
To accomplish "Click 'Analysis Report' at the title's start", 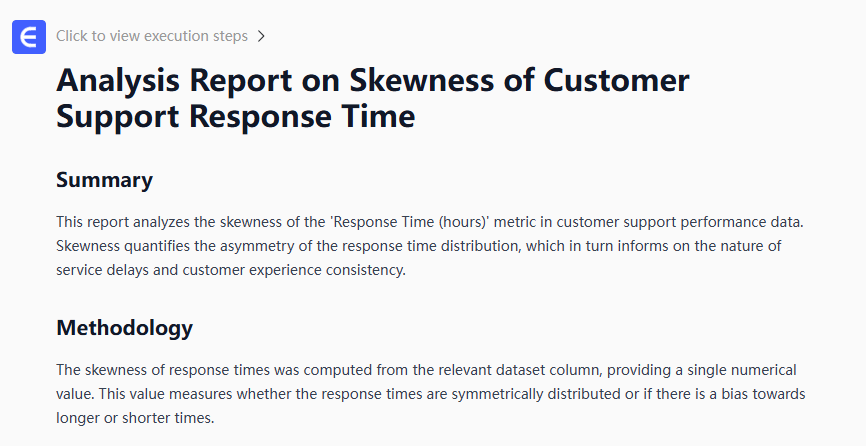I will tap(161, 80).
